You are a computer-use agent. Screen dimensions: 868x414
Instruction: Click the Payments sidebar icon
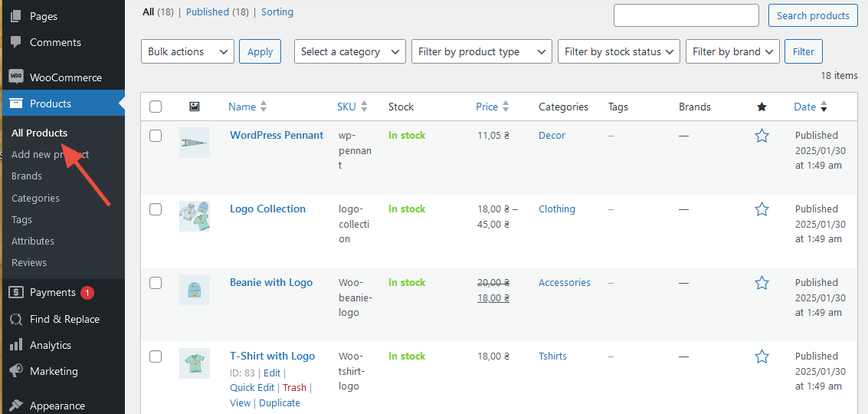[x=16, y=292]
